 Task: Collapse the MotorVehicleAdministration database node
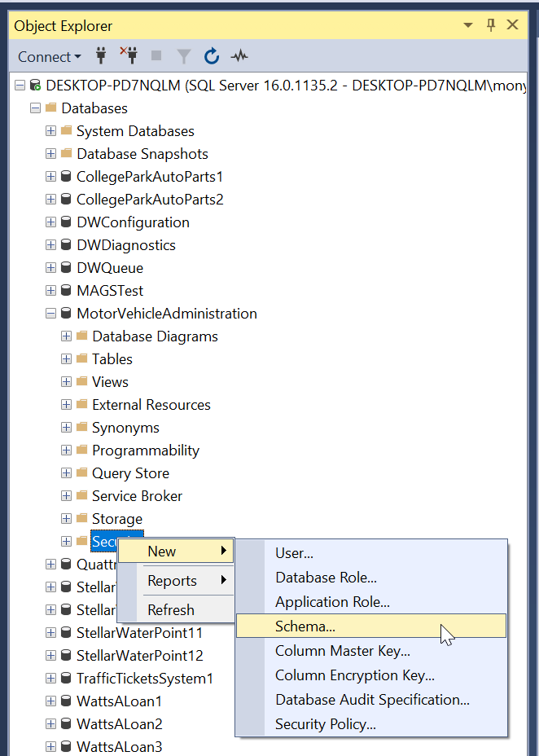pos(50,314)
